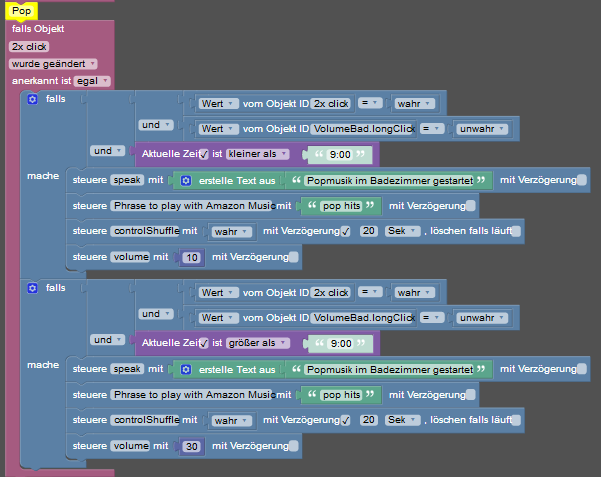Edit delay value 20 on lower controlShuffle row
Screen dimensions: 601x477
[x=369, y=420]
